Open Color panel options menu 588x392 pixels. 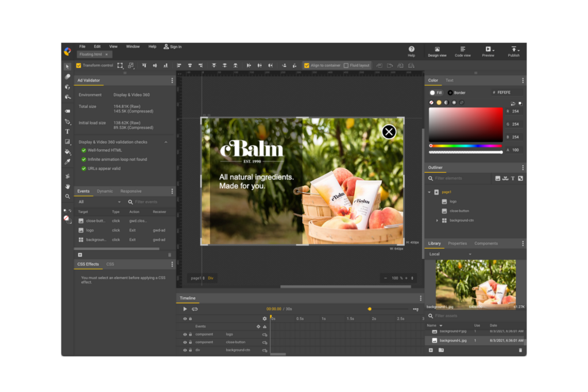point(523,80)
